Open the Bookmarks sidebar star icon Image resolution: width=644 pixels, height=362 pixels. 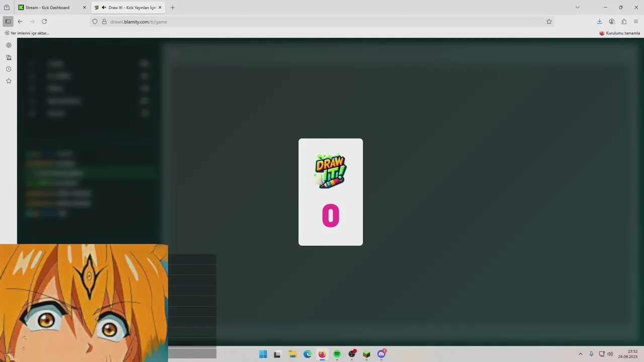pos(9,81)
